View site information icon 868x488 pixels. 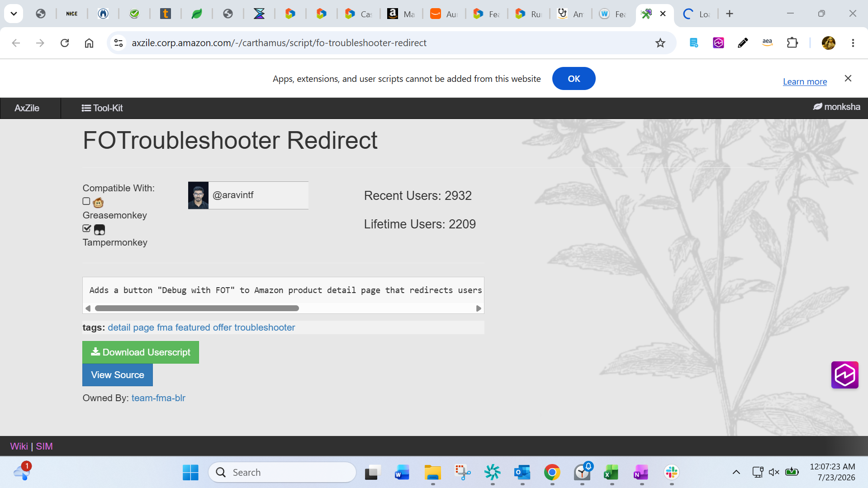[119, 43]
